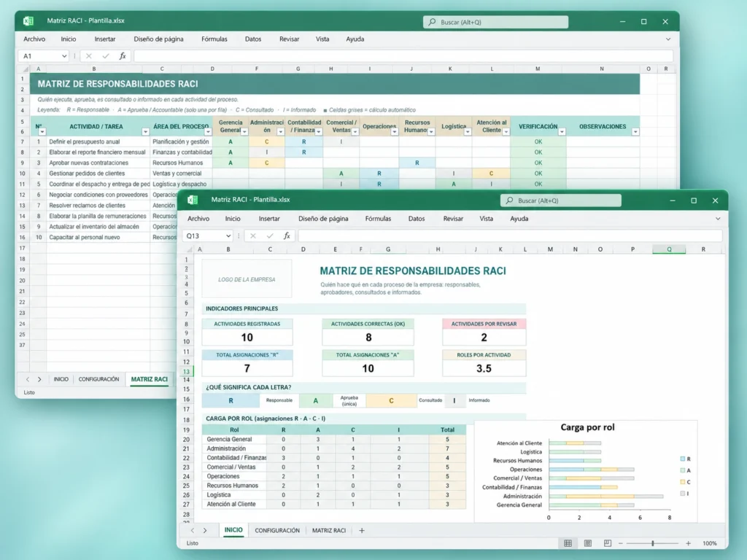Click the confirm checkmark icon in front formula bar
This screenshot has height=560, width=747.
[270, 236]
